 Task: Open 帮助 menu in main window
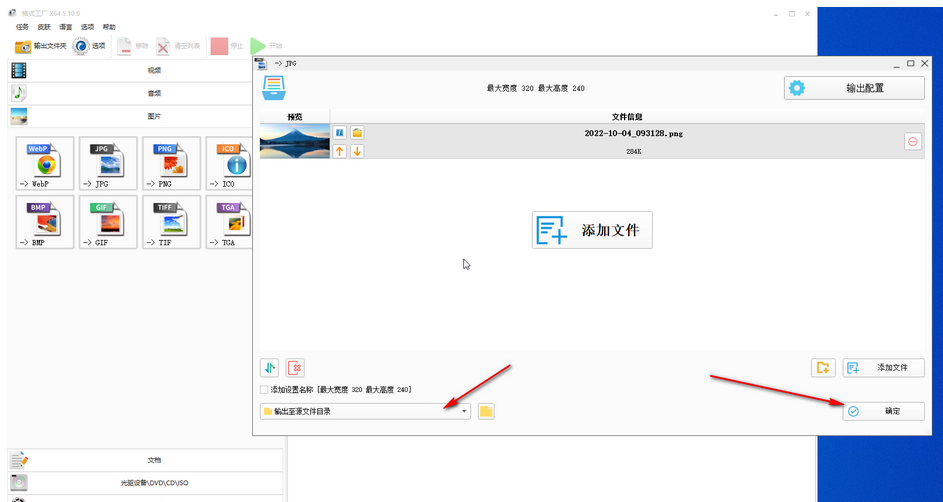point(109,27)
